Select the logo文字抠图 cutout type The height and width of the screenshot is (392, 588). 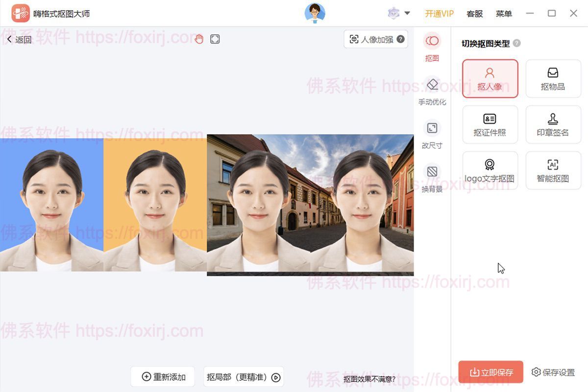coord(490,170)
